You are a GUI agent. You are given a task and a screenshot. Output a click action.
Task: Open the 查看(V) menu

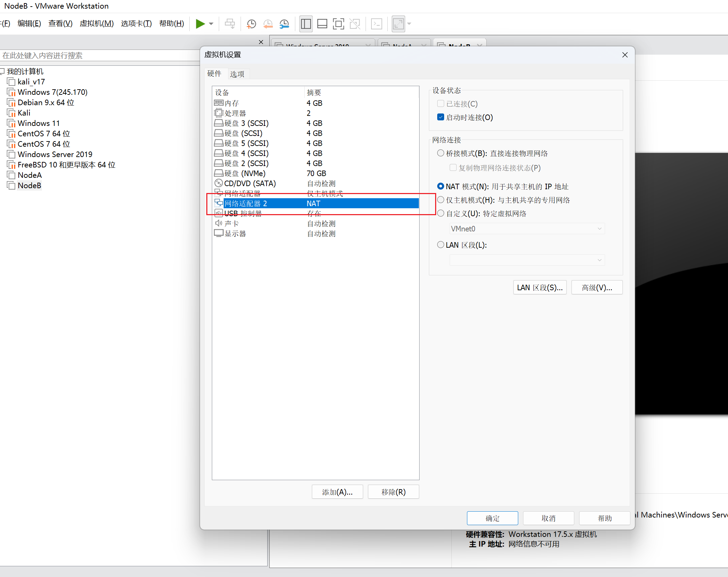pyautogui.click(x=61, y=24)
